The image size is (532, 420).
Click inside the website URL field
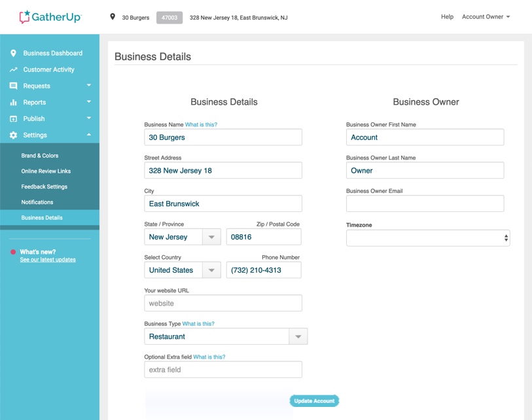tap(222, 303)
